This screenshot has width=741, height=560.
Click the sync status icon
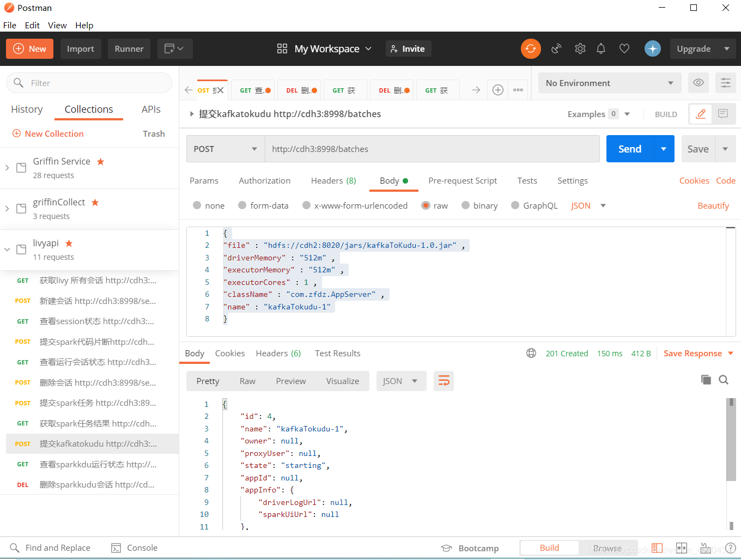(x=531, y=48)
